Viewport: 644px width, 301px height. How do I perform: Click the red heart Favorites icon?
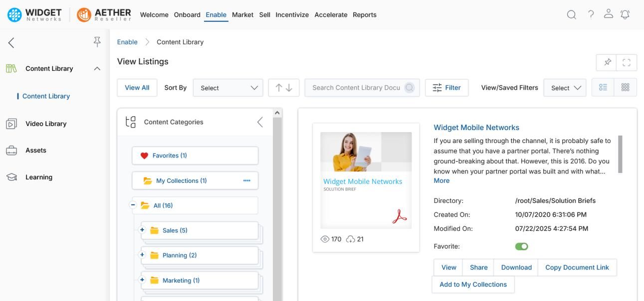pos(145,155)
